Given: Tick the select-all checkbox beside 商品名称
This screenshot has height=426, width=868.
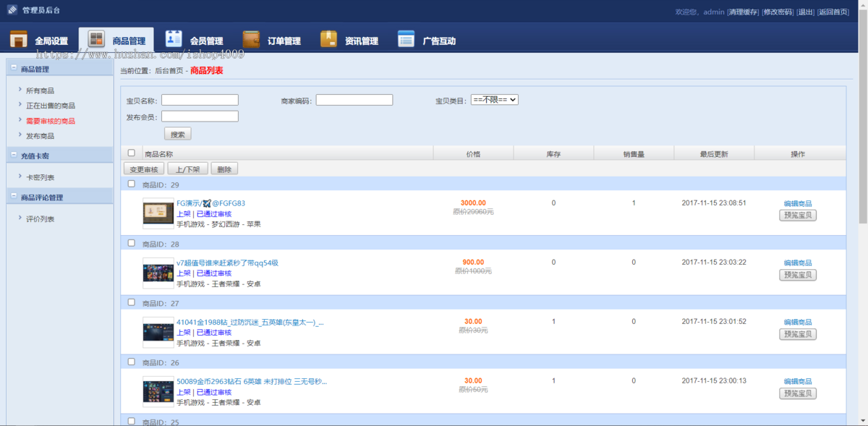Looking at the screenshot, I should [x=131, y=153].
